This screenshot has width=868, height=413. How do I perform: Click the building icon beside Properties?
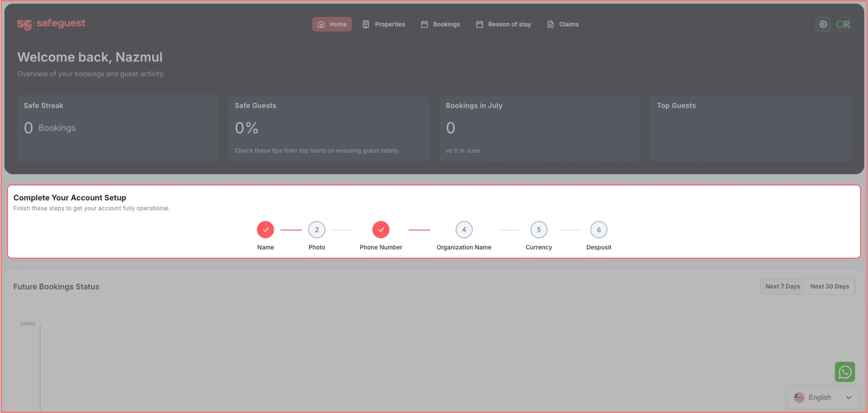[366, 24]
